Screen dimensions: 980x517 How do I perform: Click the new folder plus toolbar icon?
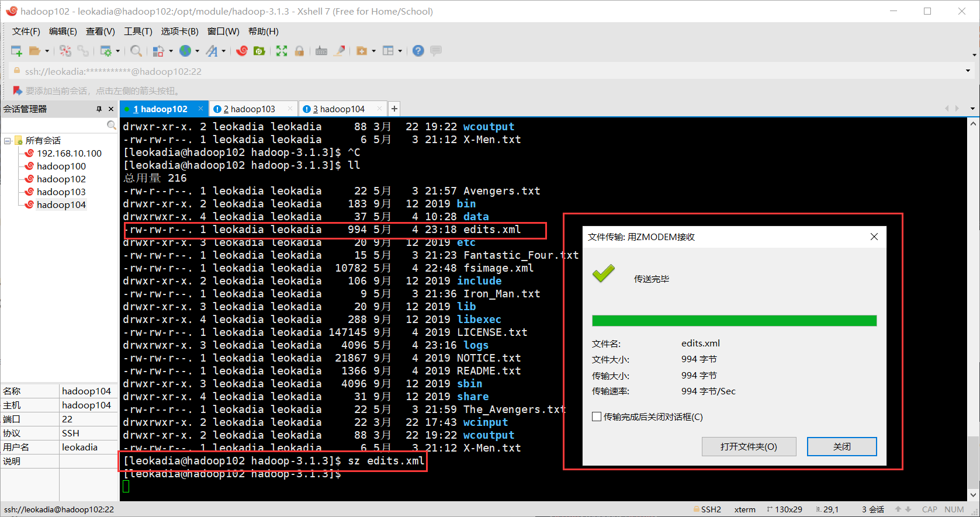coord(362,51)
